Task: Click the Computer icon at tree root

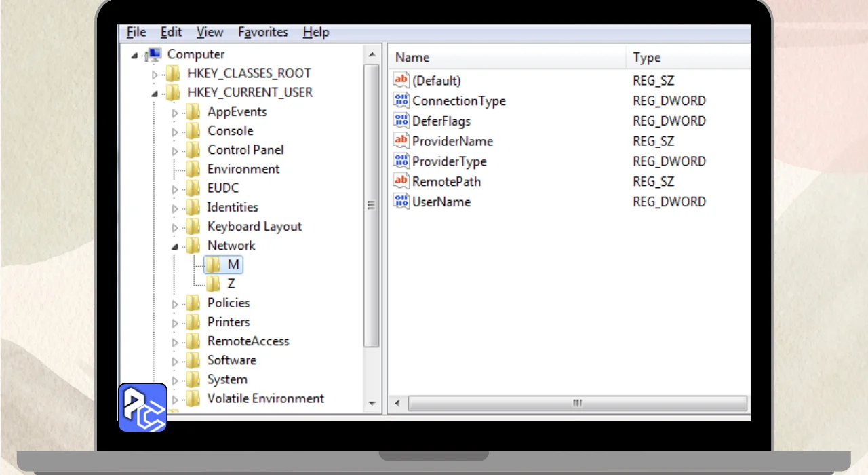Action: pyautogui.click(x=155, y=54)
